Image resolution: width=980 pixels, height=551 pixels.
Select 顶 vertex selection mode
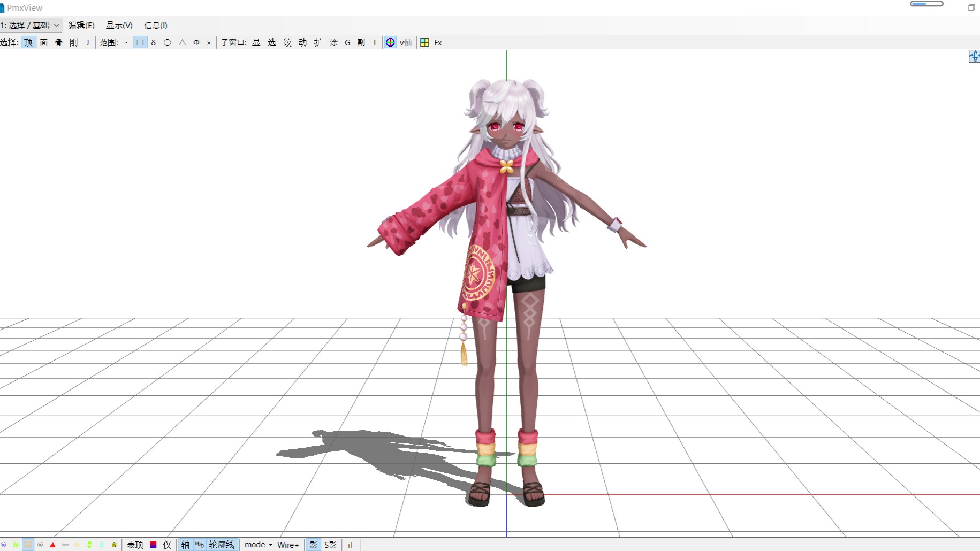coord(28,42)
